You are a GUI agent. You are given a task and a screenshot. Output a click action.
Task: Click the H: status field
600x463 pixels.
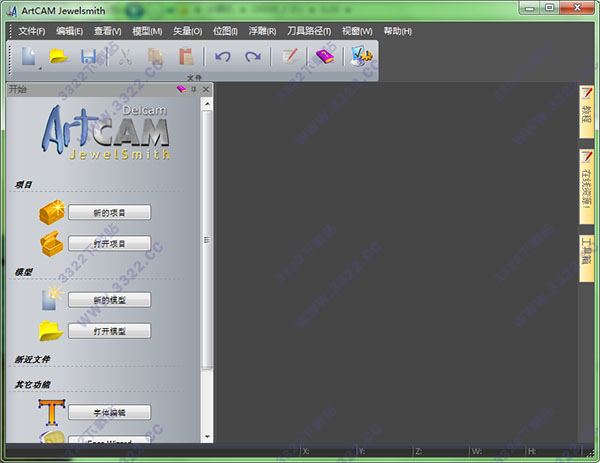(554, 452)
